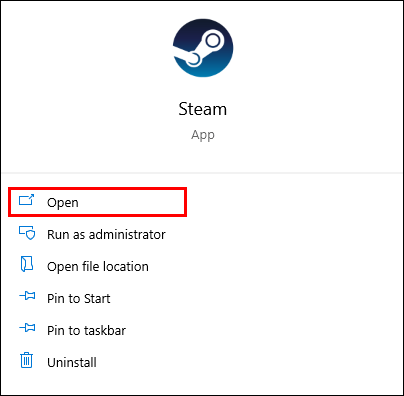The height and width of the screenshot is (396, 404).
Task: Click the round Steam logo icon
Action: [x=203, y=48]
